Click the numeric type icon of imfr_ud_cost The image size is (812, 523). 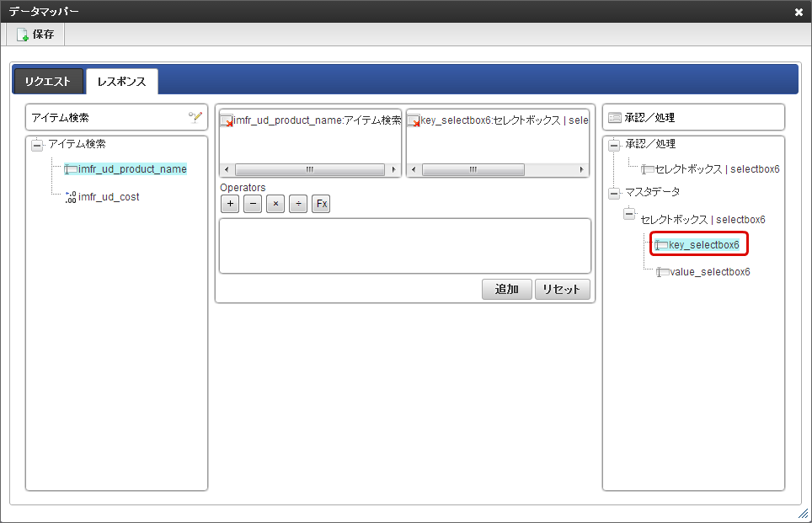[71, 197]
